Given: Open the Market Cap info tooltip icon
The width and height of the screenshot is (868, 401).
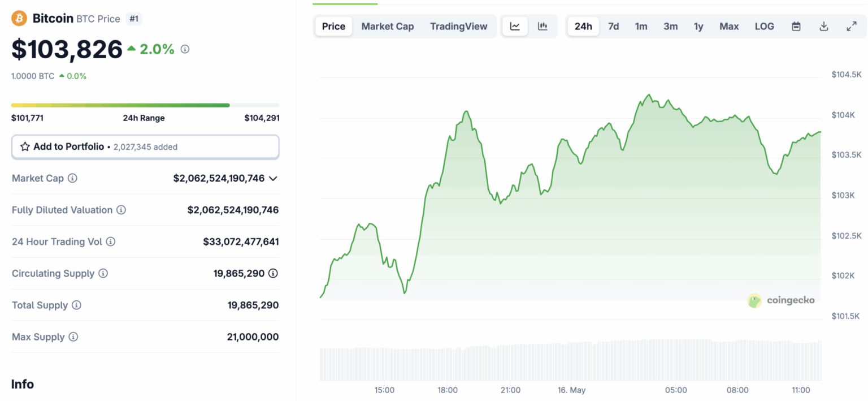Looking at the screenshot, I should coord(72,178).
